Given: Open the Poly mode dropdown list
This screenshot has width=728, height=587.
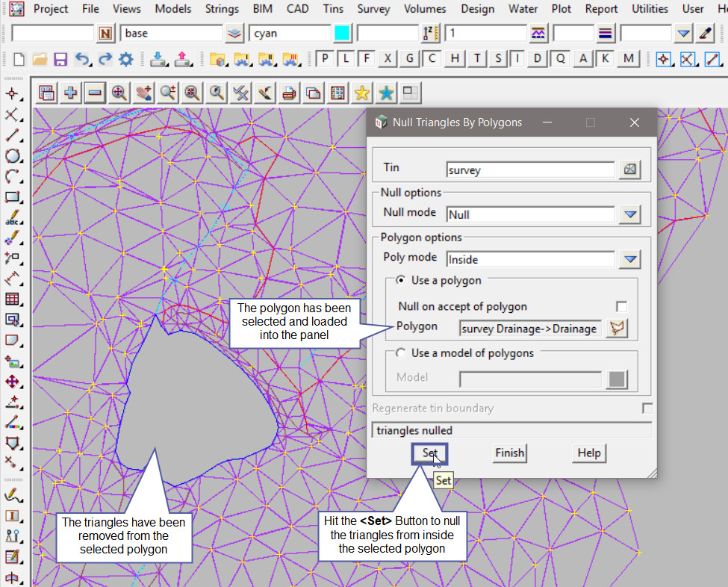Looking at the screenshot, I should coord(631,259).
